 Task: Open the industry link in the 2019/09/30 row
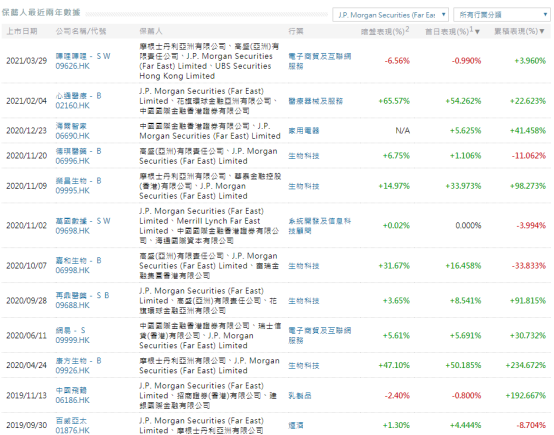pyautogui.click(x=296, y=425)
